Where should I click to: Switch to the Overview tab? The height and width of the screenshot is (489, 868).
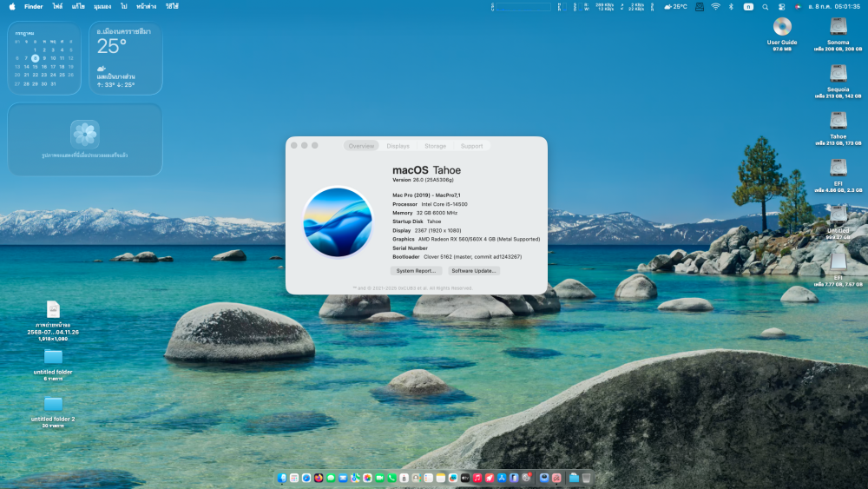(361, 146)
